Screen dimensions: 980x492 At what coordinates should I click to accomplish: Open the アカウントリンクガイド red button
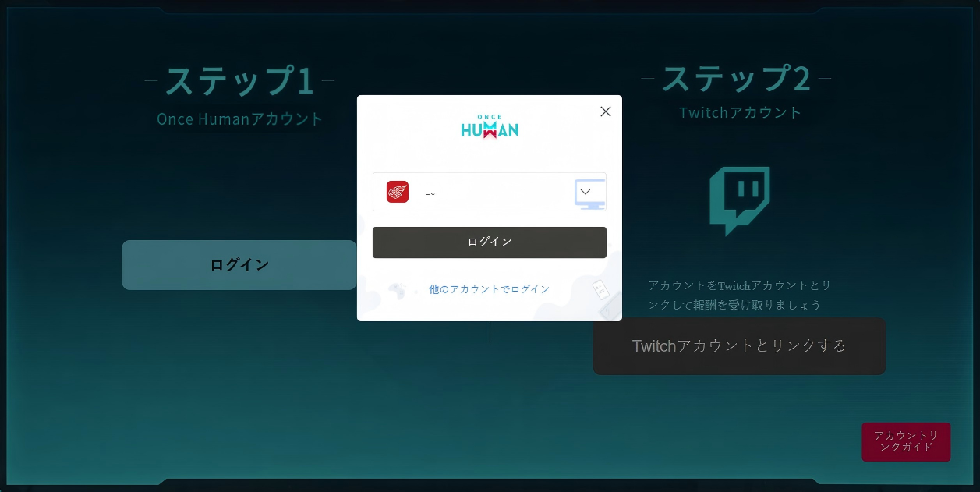(x=906, y=442)
